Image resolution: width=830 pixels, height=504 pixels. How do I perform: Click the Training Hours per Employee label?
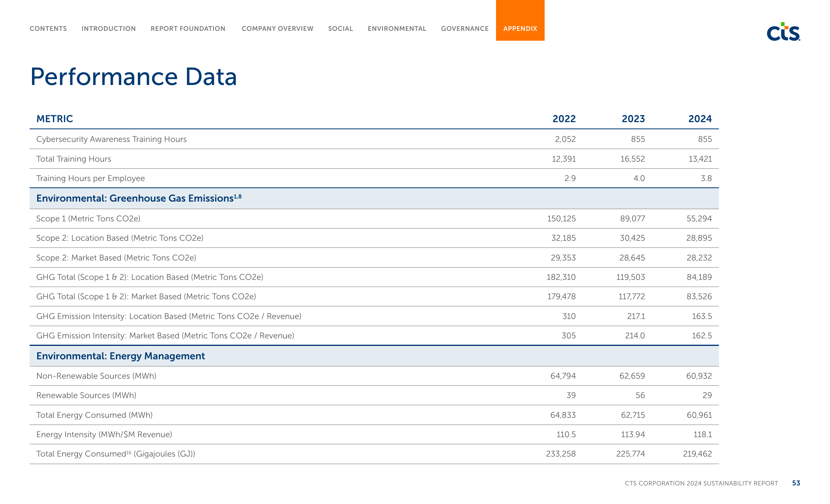91,178
